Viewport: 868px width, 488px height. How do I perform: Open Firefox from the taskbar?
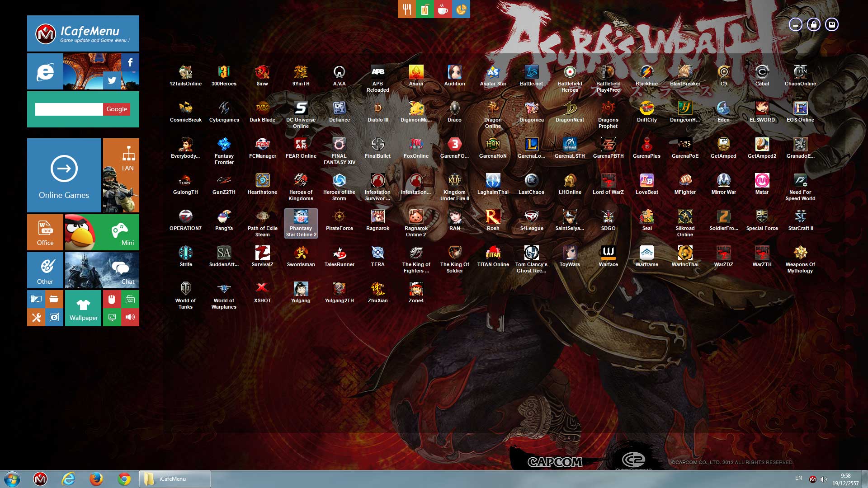click(96, 479)
